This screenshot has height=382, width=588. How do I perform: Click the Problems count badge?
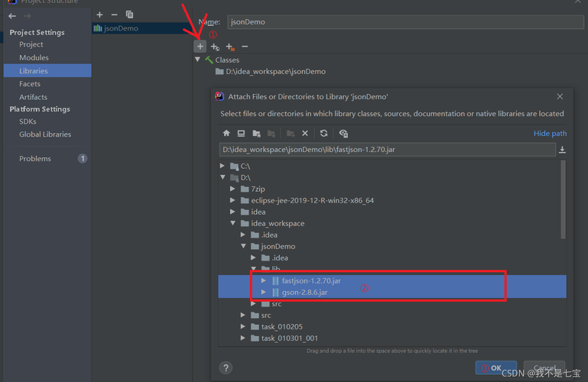[83, 159]
